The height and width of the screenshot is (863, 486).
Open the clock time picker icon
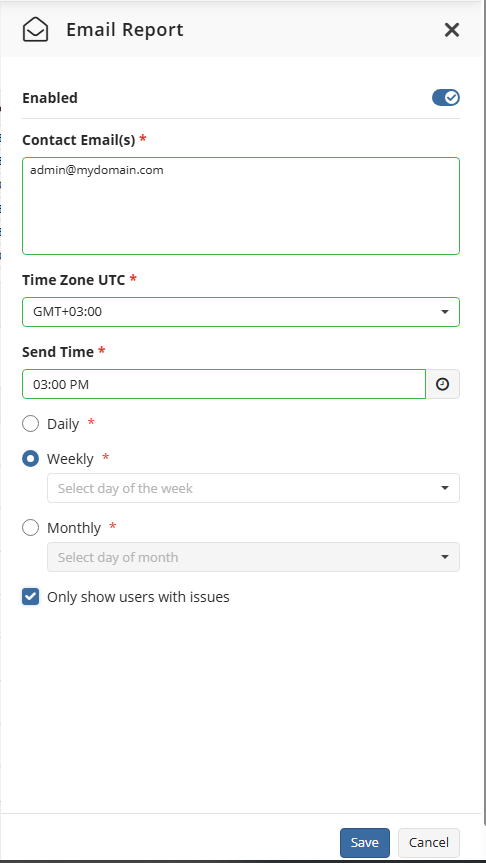[443, 384]
